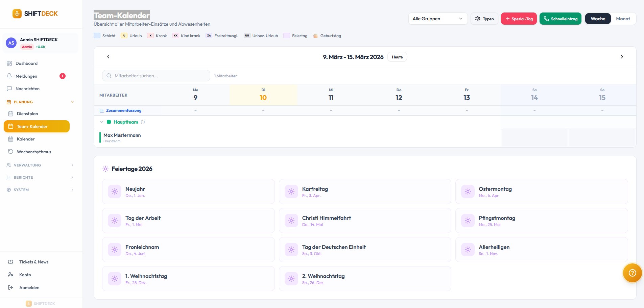644x308 pixels.
Task: Advance to next week with right arrow
Action: tap(622, 57)
